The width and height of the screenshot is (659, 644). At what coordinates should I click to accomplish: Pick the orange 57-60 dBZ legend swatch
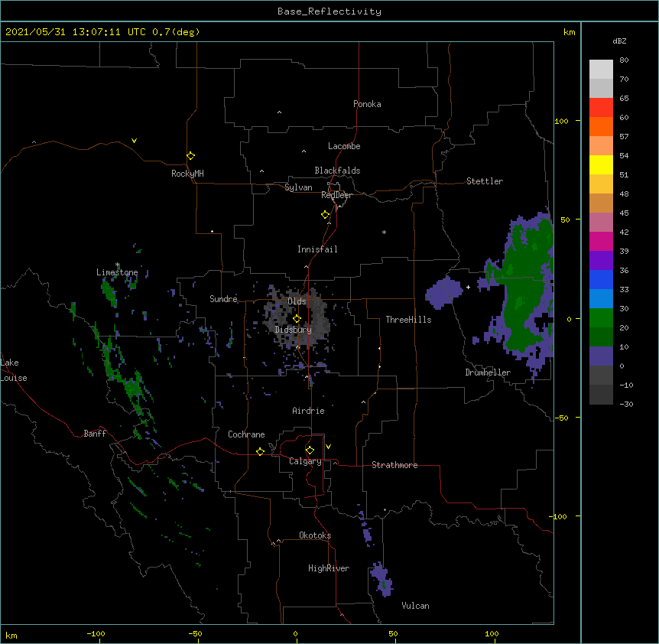601,126
